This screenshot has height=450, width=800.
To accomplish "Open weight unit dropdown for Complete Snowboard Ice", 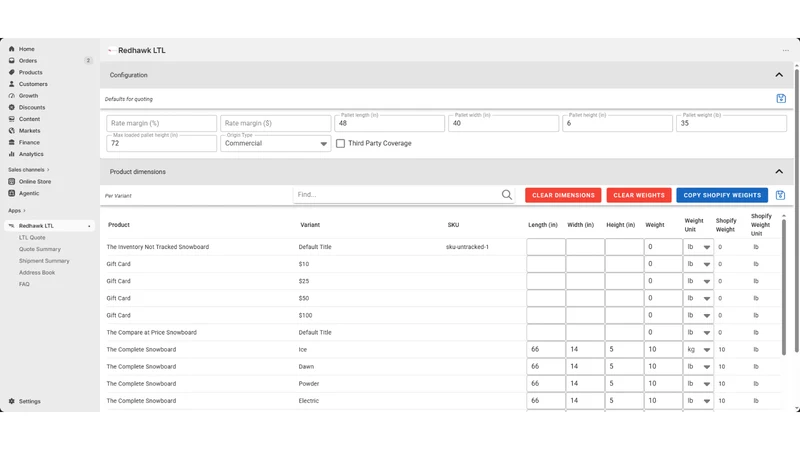I will pyautogui.click(x=698, y=349).
